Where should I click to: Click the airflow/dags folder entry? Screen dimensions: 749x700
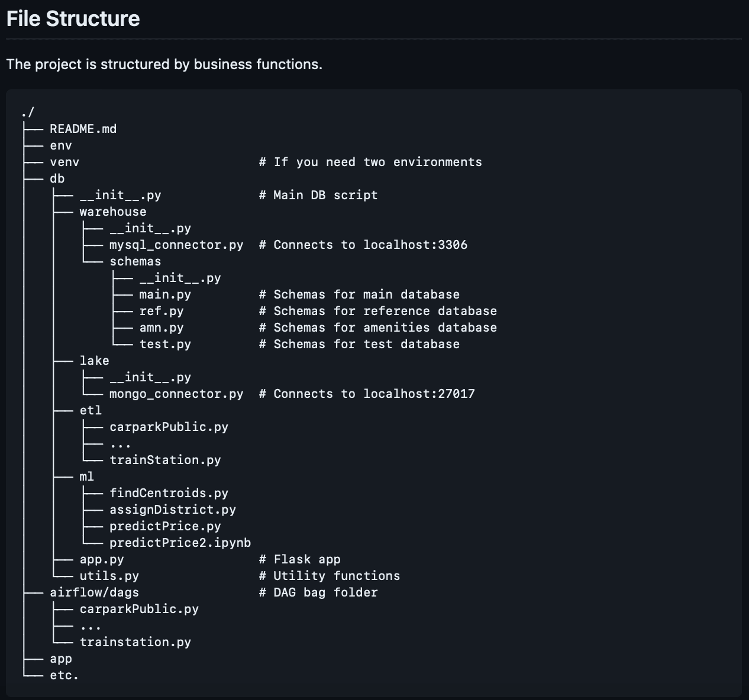(95, 592)
